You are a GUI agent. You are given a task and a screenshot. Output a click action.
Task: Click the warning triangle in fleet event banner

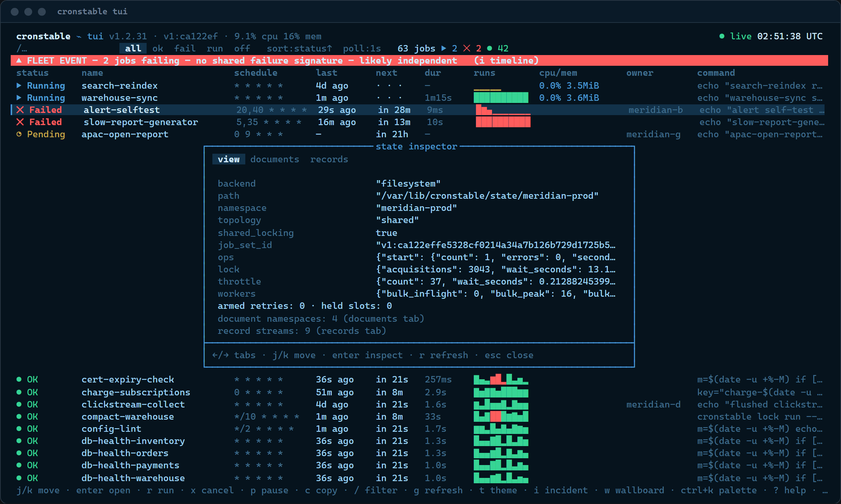19,60
